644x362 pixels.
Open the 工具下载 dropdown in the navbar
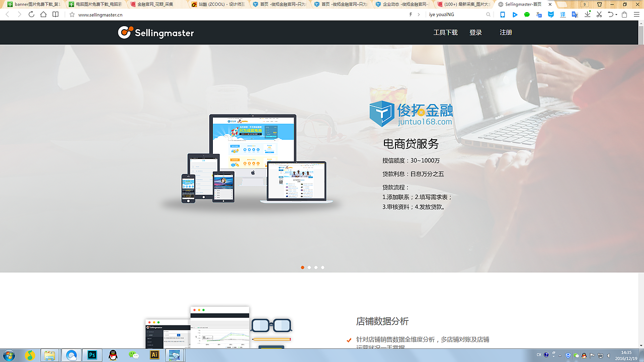click(x=445, y=32)
